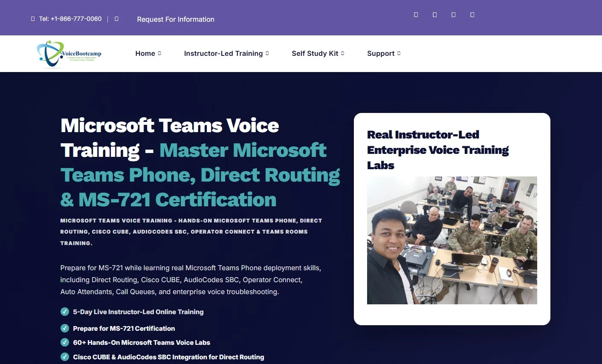Open the Instructor-Led Training menu item

coord(223,53)
